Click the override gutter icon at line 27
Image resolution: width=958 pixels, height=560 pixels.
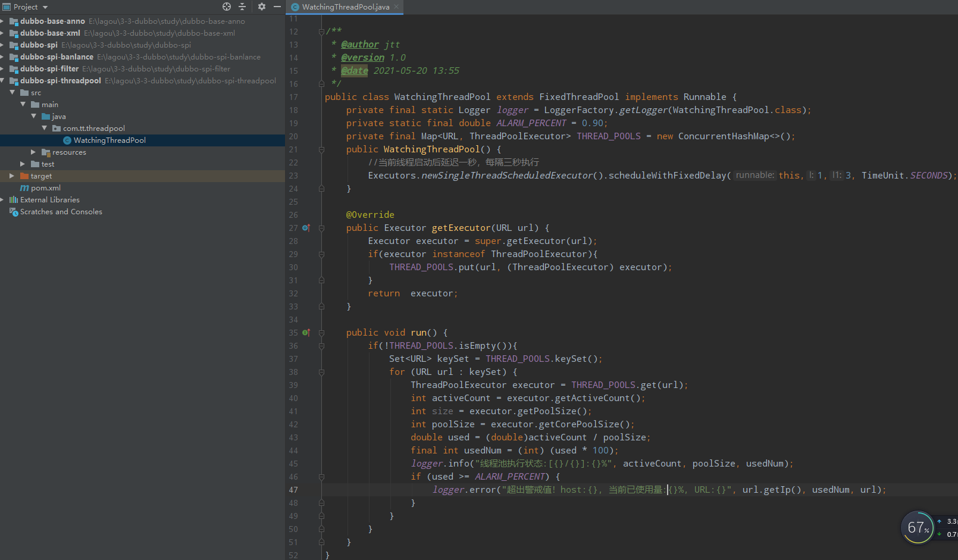[x=306, y=228]
